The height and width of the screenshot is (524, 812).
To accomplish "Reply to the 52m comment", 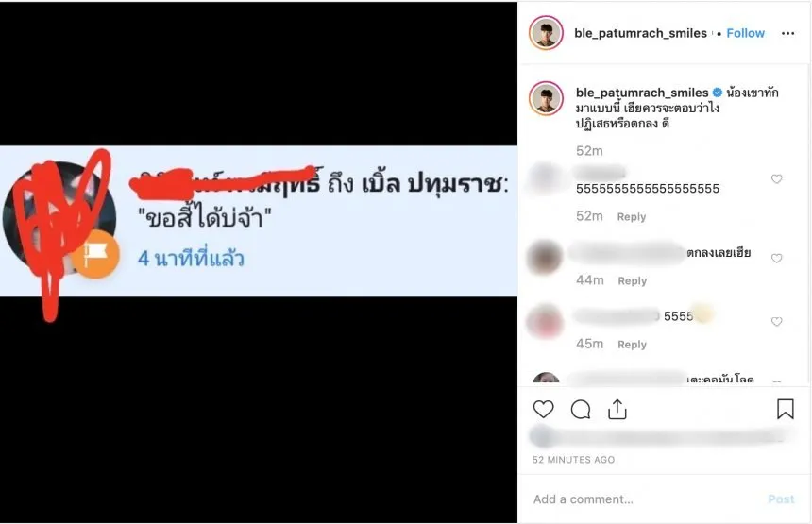I will pos(632,217).
